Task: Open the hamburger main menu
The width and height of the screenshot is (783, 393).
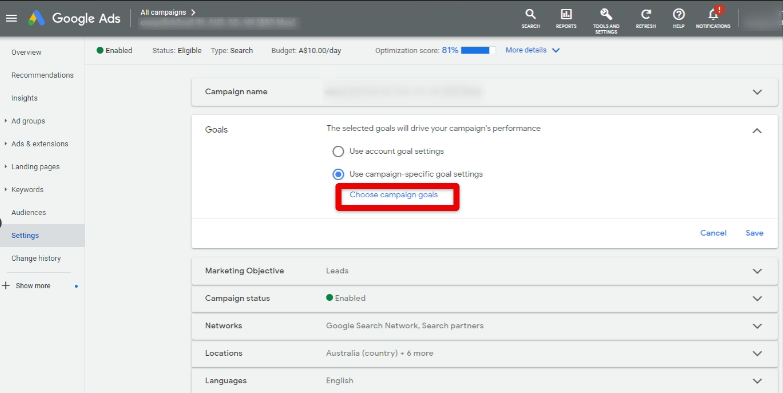Action: click(x=11, y=18)
